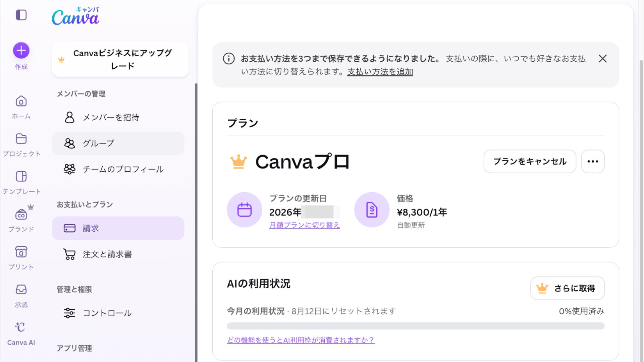
Task: Click the AI usage progress bar
Action: click(416, 326)
